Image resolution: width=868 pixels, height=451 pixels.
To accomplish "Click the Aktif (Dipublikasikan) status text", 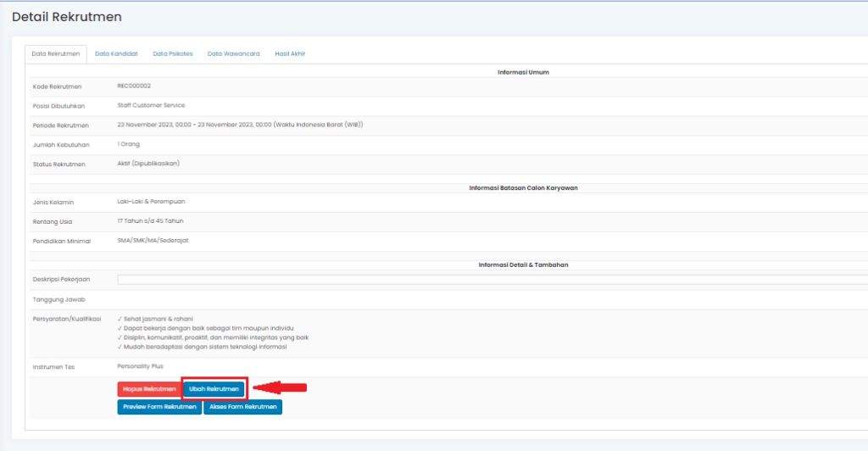I will [148, 164].
